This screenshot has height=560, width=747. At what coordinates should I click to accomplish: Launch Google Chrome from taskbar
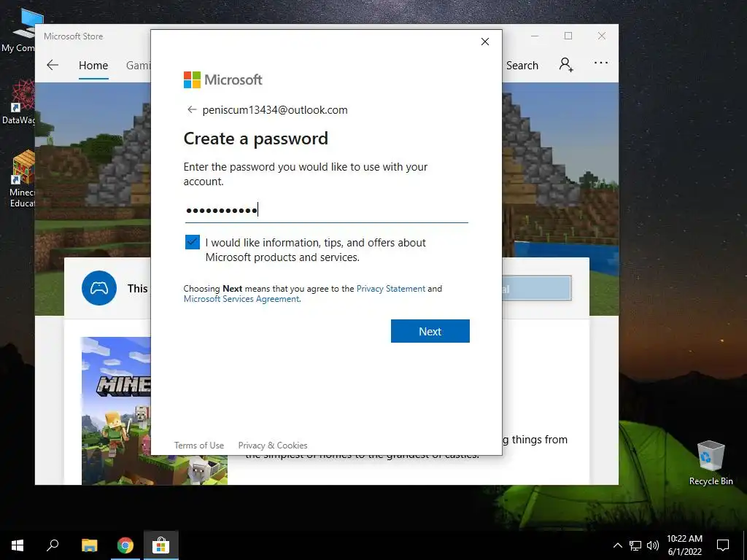(125, 545)
